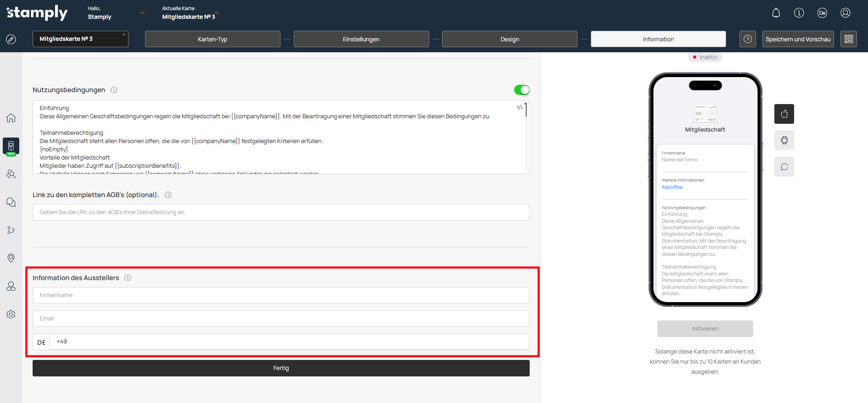Click the notification bell icon
868x403 pixels.
click(x=776, y=13)
